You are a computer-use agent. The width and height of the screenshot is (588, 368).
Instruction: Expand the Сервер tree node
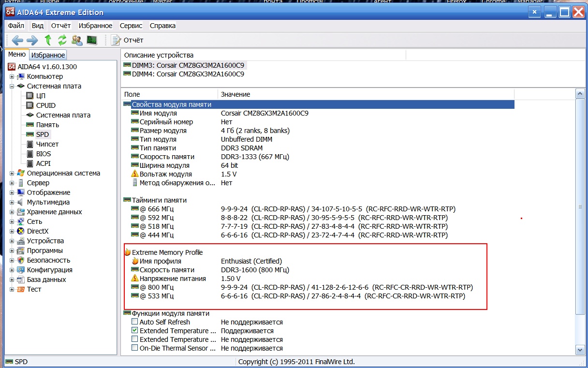point(12,183)
